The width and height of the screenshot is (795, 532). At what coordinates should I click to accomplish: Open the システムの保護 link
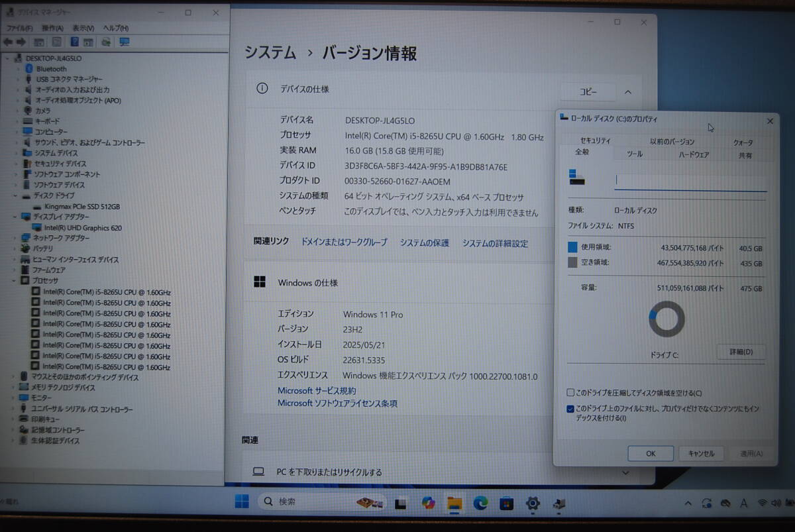click(x=424, y=243)
